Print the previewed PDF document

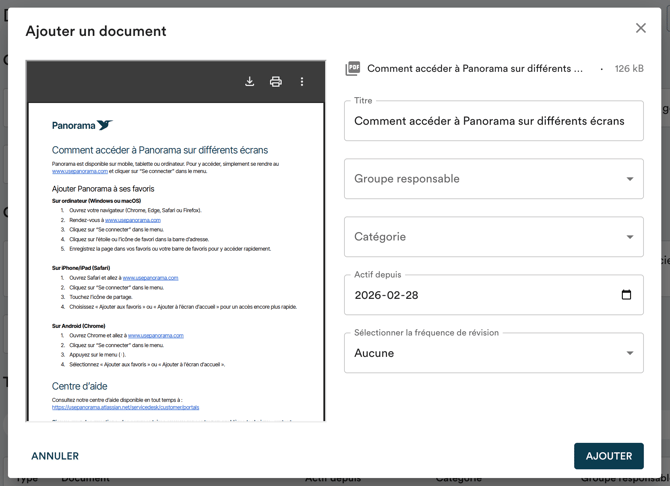(276, 82)
